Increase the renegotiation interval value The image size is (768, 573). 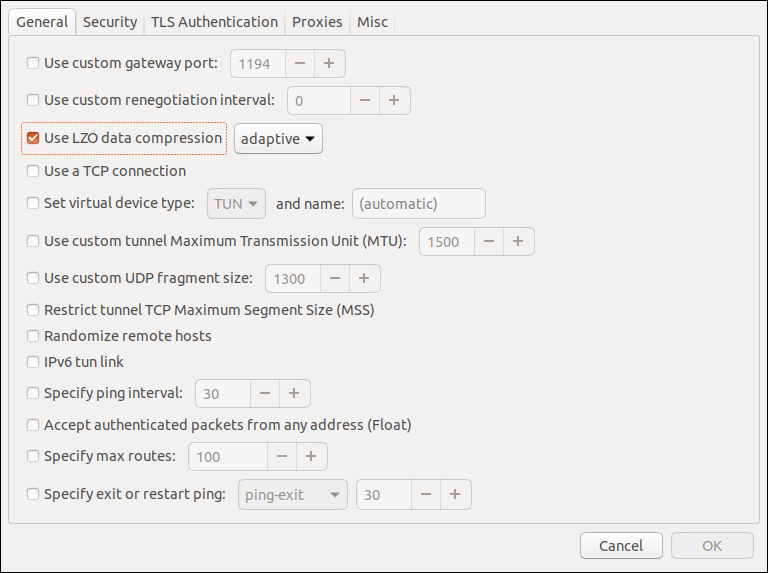[x=394, y=101]
